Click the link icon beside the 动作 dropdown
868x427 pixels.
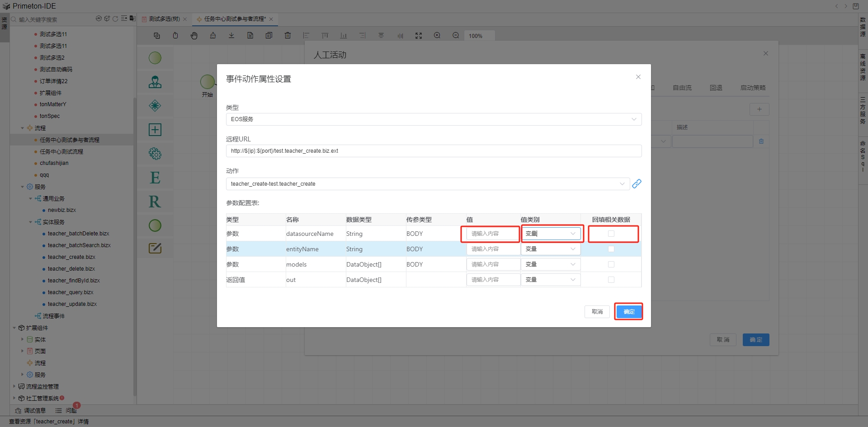(x=637, y=183)
